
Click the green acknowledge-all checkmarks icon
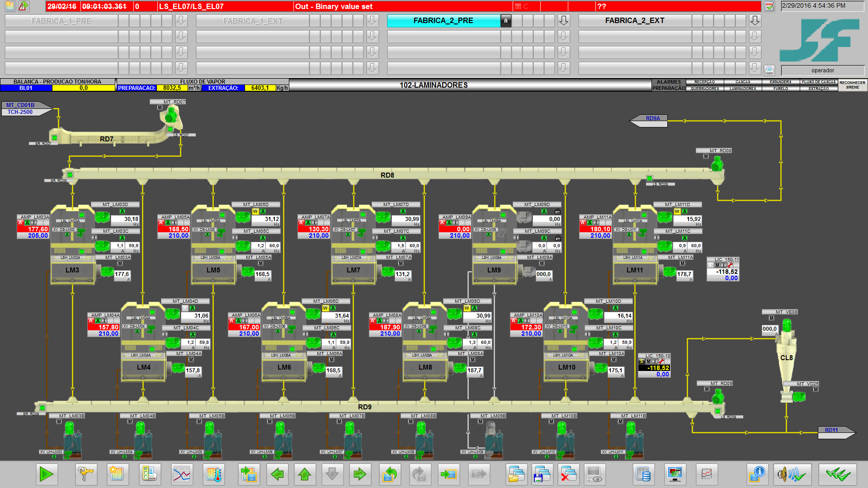tap(838, 474)
